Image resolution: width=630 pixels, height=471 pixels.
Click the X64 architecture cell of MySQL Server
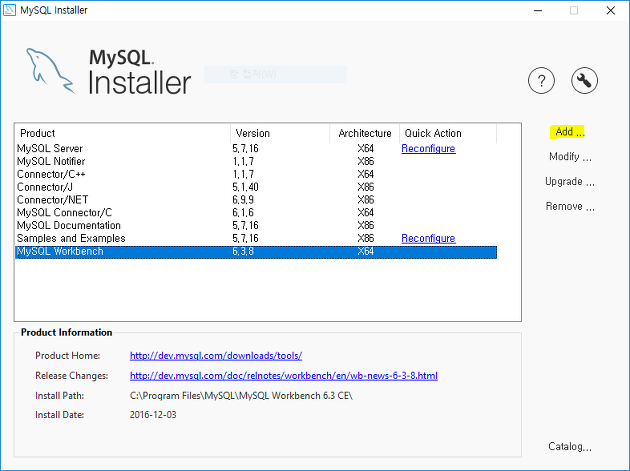pos(366,149)
